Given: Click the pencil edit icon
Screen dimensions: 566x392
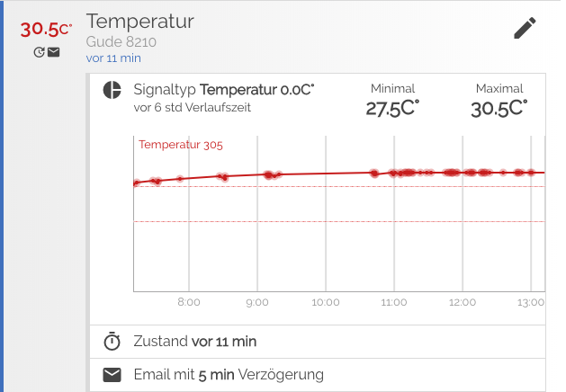Looking at the screenshot, I should (x=525, y=28).
